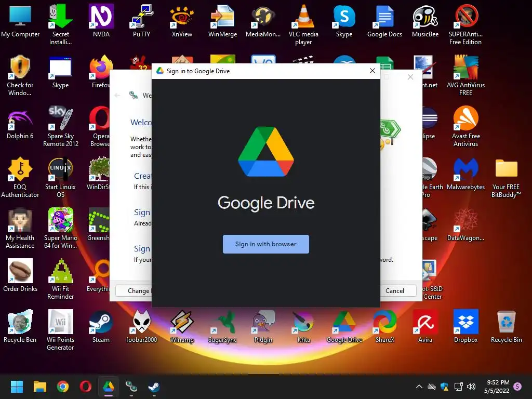This screenshot has height=399, width=532.
Task: Open the Order Drinks desktop icon
Action: tap(20, 275)
